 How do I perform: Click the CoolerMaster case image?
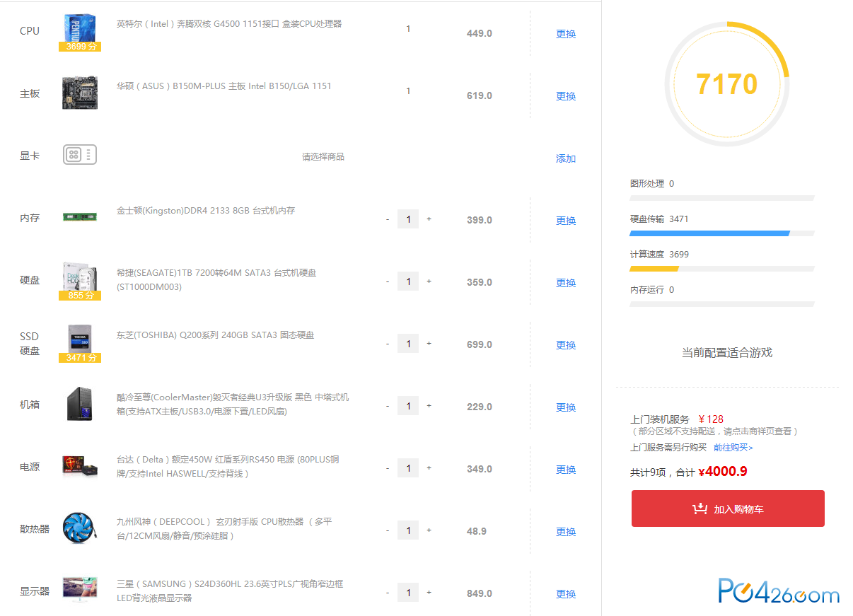pos(80,404)
